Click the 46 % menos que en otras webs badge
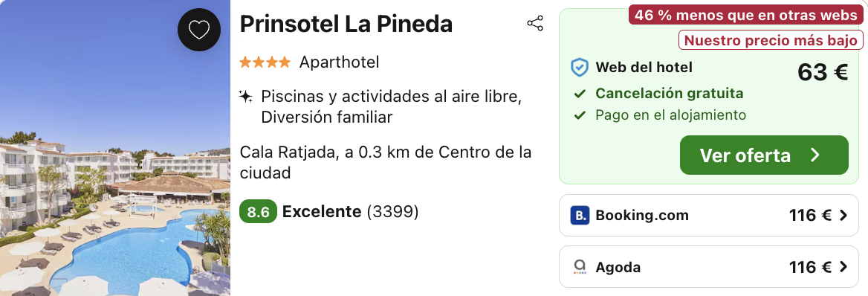 pyautogui.click(x=745, y=16)
